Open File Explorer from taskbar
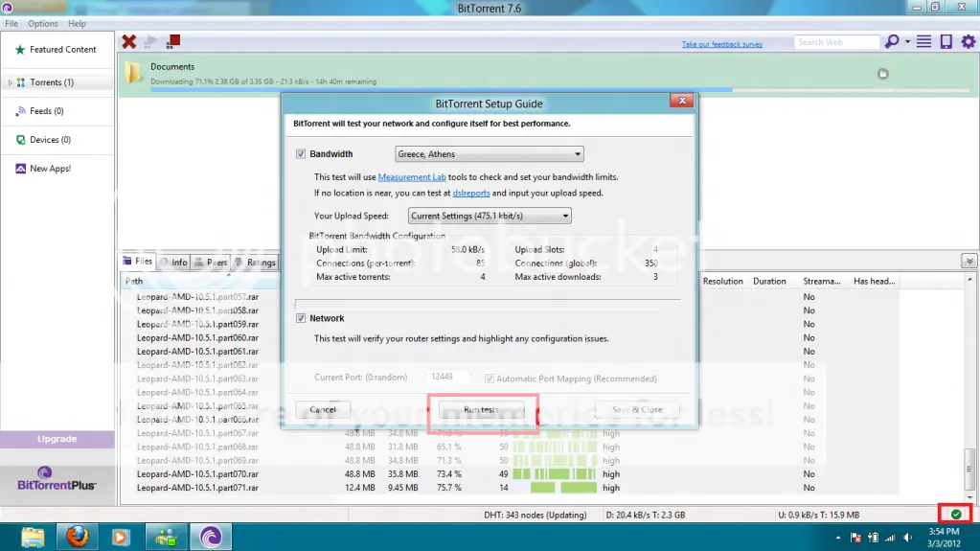This screenshot has width=980, height=551. pyautogui.click(x=33, y=537)
